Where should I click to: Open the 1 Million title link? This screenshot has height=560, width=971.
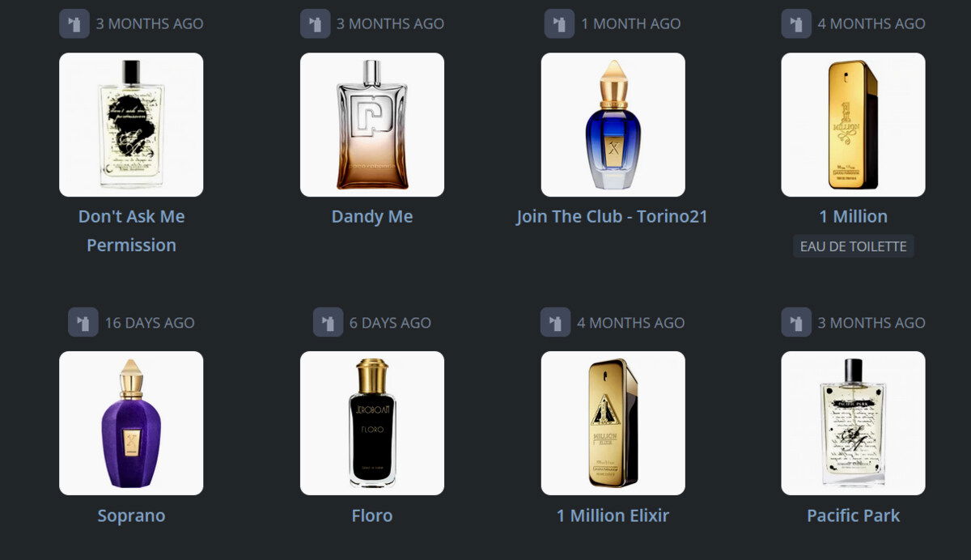854,216
